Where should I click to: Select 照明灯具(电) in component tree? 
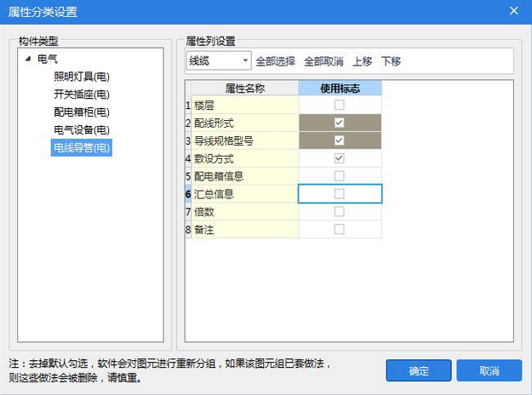[81, 77]
